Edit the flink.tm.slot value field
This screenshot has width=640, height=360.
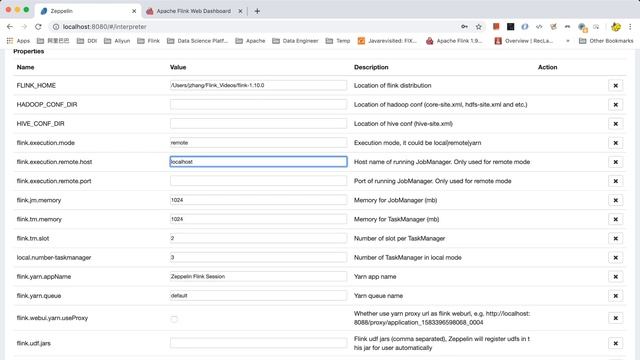(258, 238)
